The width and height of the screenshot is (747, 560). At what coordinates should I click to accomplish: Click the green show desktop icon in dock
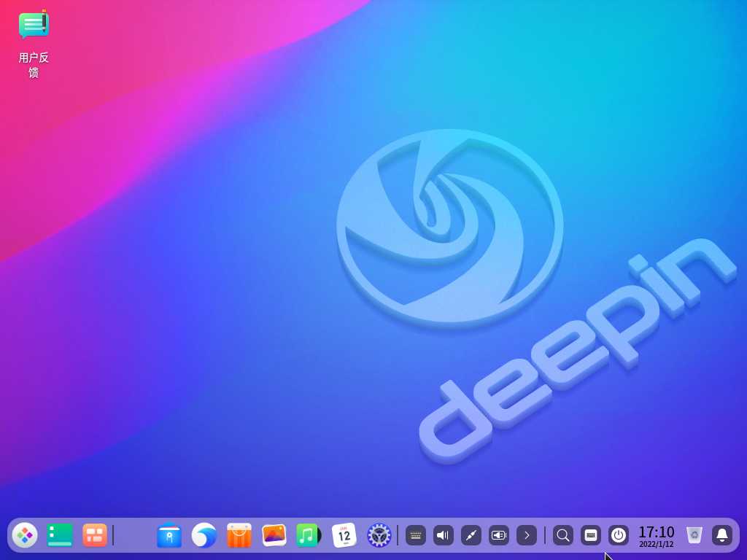60,535
